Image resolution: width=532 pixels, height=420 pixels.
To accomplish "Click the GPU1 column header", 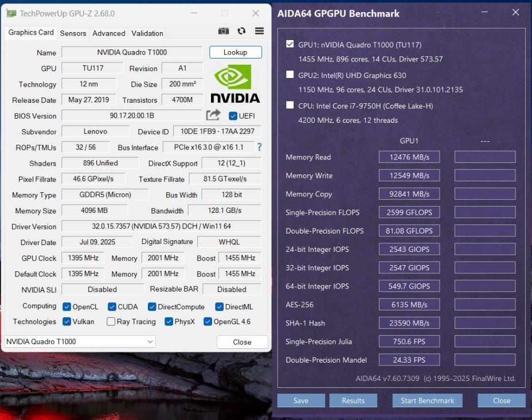I will coord(409,141).
